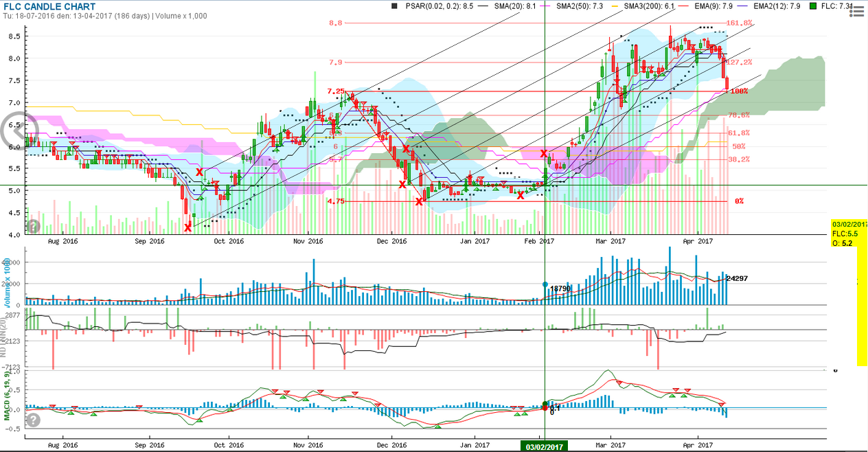Click the 03/02/2017 crosshair date label
This screenshot has height=452, width=868.
(x=545, y=447)
